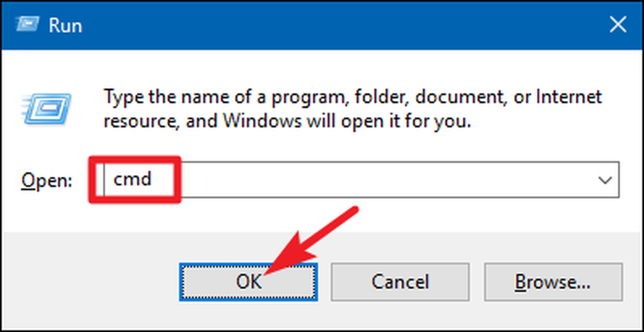Click the Open: label
Image resolution: width=644 pixels, height=332 pixels.
tap(46, 180)
